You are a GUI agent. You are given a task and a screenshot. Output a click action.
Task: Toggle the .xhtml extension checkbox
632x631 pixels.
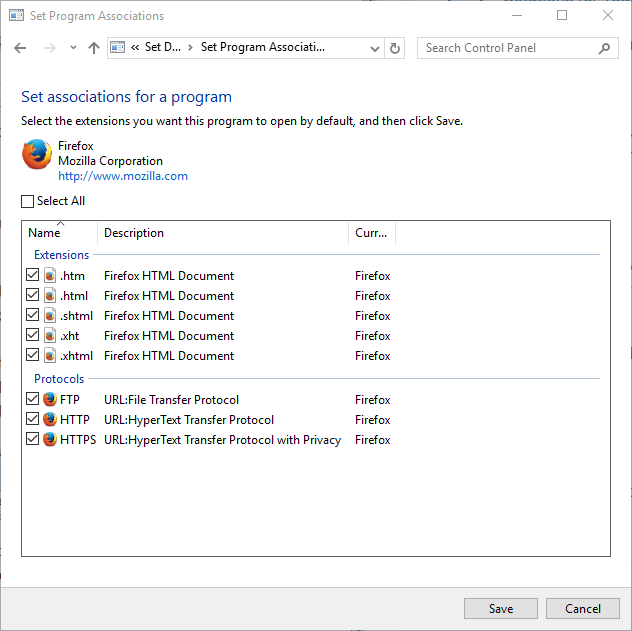[32, 355]
